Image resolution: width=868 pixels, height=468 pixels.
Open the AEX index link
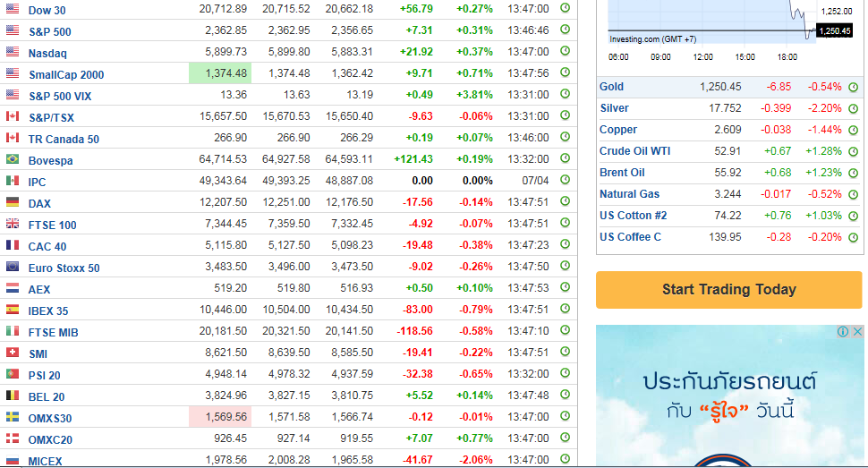pos(39,290)
